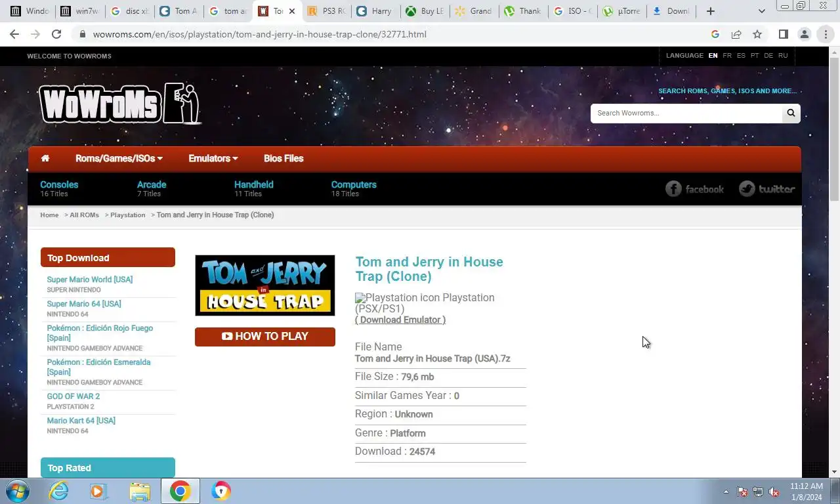
Task: Switch to the PS3 RO browser tab
Action: tap(326, 11)
